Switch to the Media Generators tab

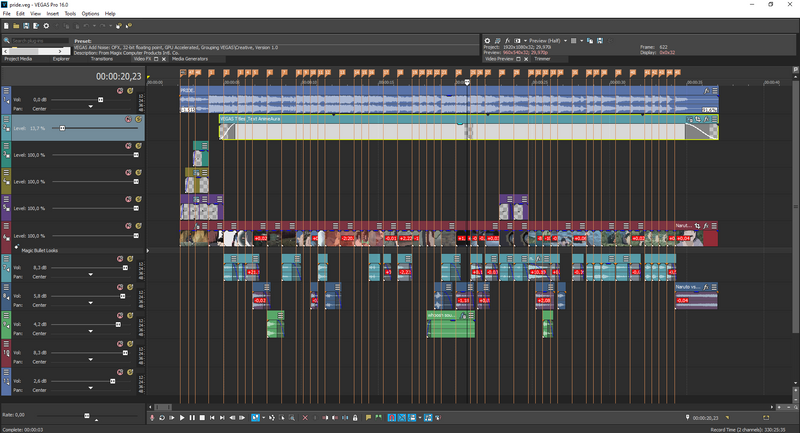pyautogui.click(x=190, y=59)
